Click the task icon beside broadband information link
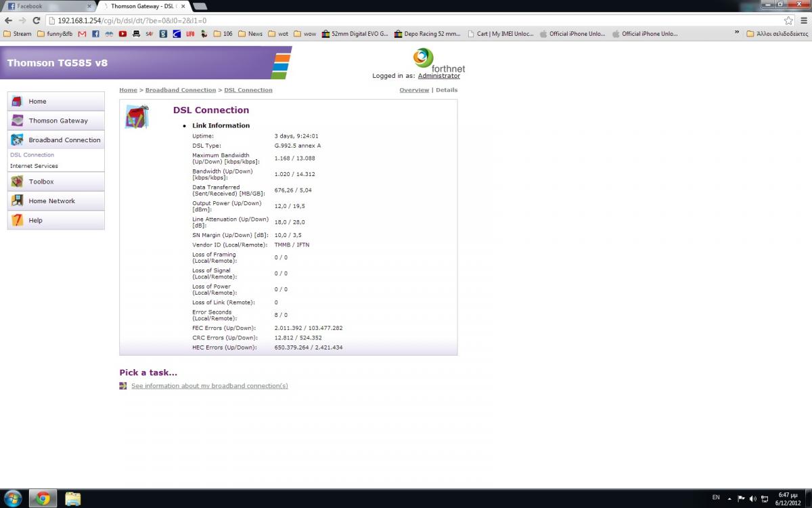The image size is (812, 508). [x=123, y=386]
